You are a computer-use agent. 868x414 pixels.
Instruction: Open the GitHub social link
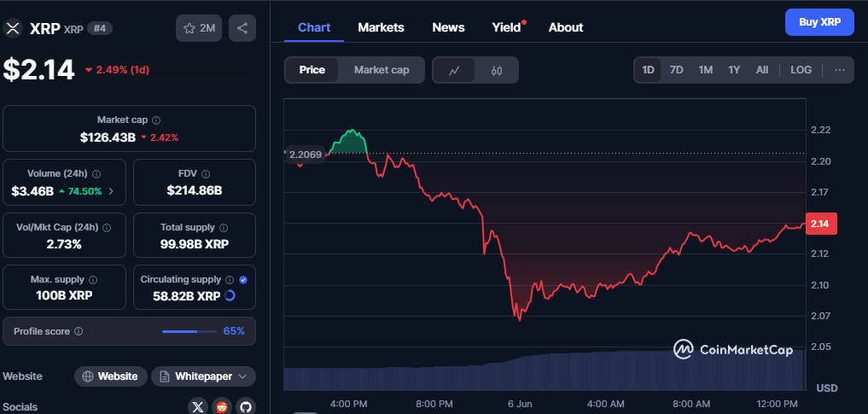(x=246, y=407)
